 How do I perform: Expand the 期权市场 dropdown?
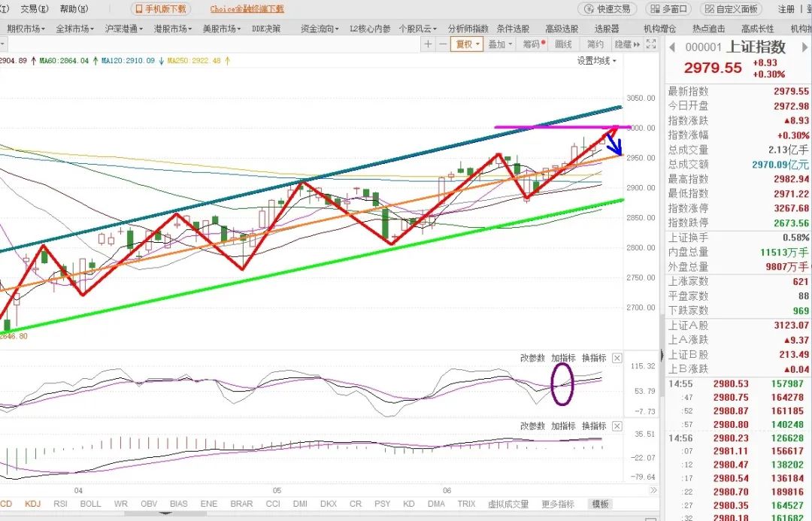(x=26, y=29)
